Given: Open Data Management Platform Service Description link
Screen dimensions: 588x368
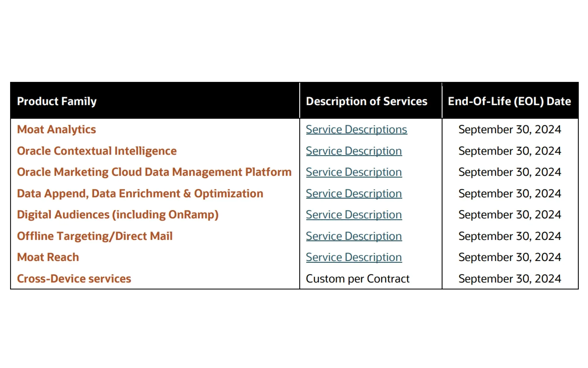Looking at the screenshot, I should [x=354, y=172].
